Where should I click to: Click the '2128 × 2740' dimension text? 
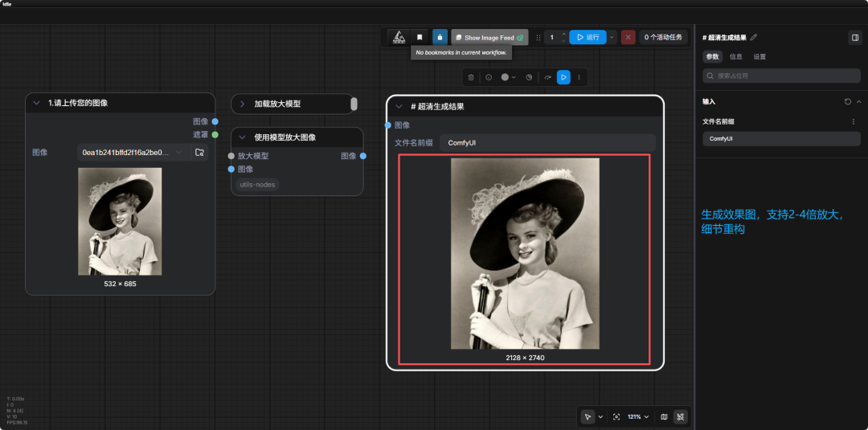click(525, 358)
